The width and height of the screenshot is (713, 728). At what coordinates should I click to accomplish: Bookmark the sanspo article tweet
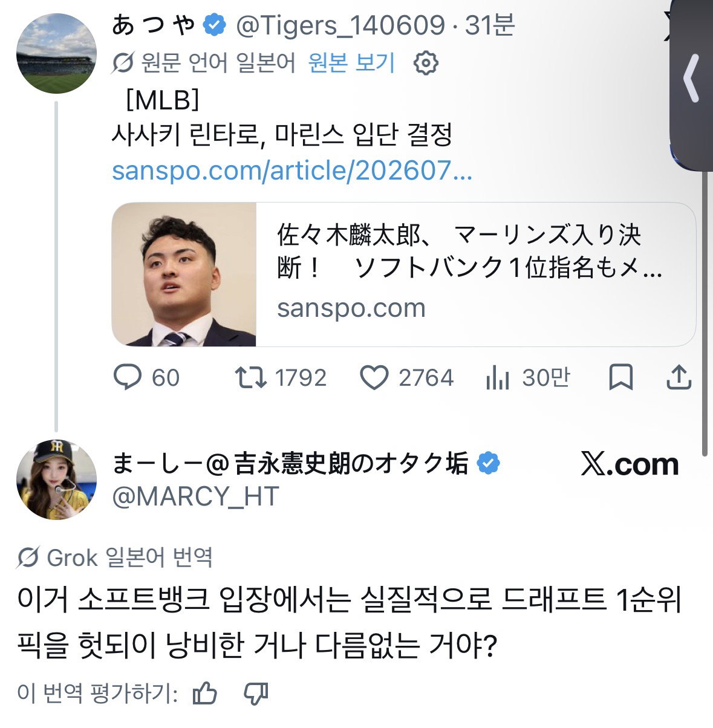[620, 377]
